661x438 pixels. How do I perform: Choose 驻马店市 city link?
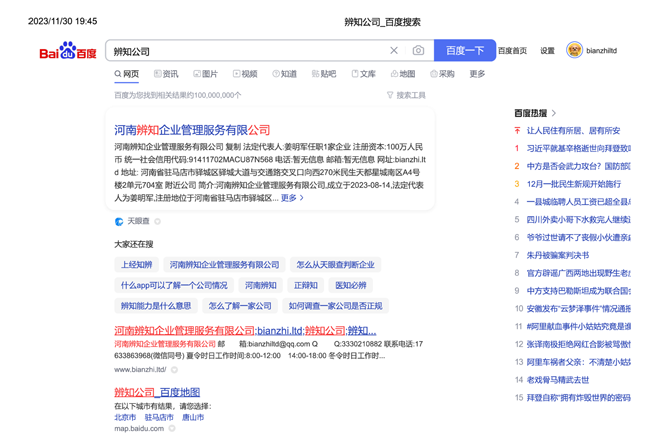tap(159, 417)
